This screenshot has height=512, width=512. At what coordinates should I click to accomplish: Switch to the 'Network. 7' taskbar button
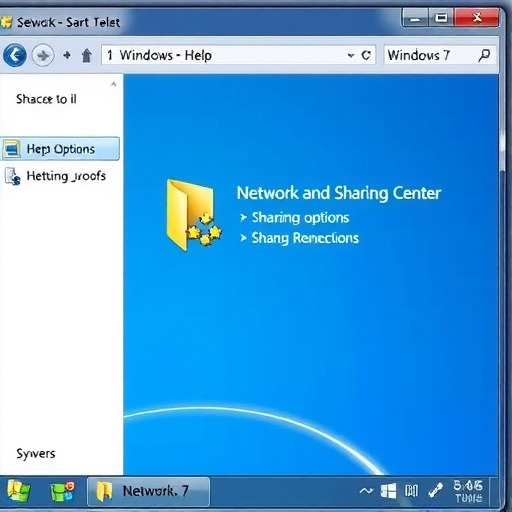tap(149, 492)
